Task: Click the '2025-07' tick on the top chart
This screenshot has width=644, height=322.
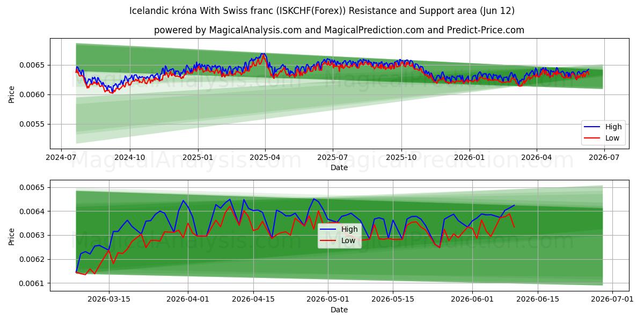Action: pyautogui.click(x=333, y=157)
